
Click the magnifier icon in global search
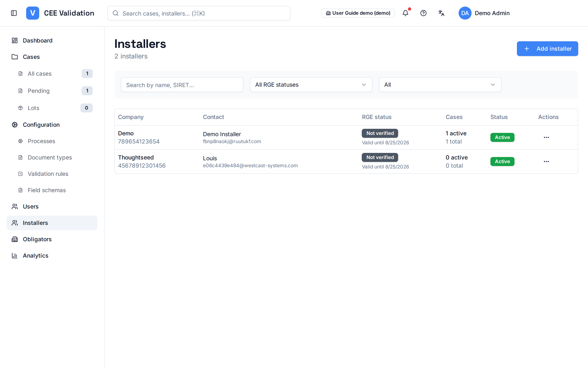tap(116, 13)
